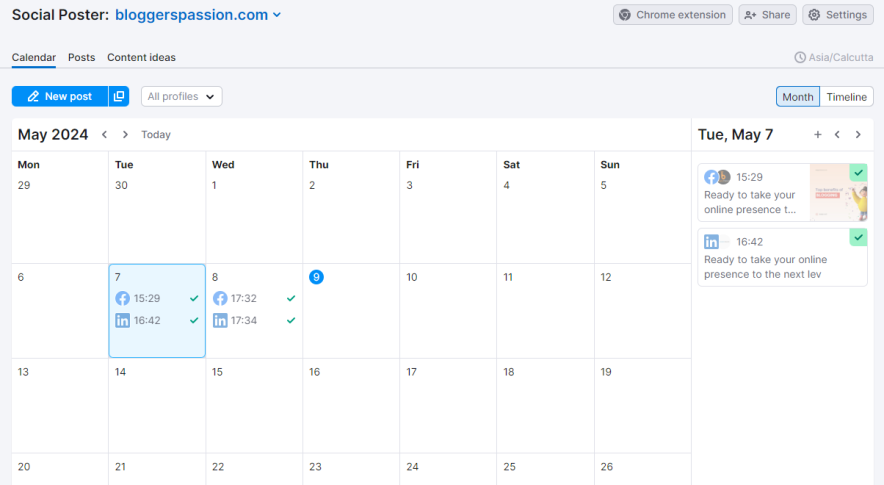Open the Asia/Calcutta timezone selector
884x485 pixels.
(x=833, y=58)
